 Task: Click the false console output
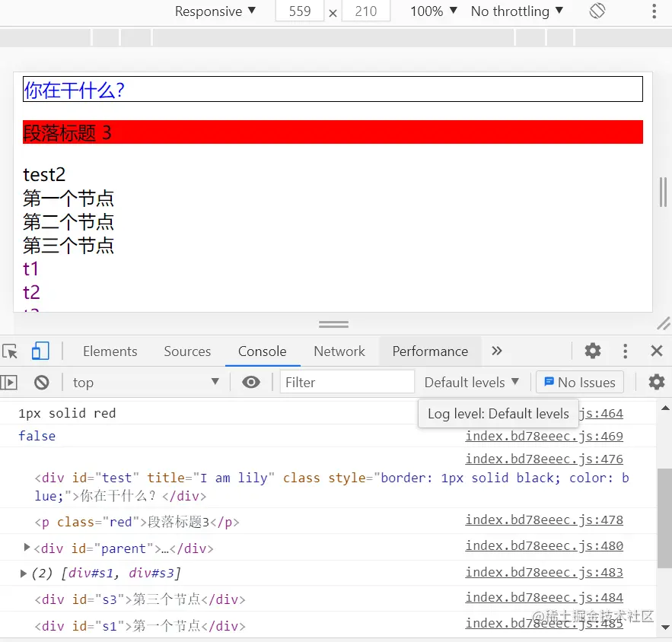click(x=37, y=436)
